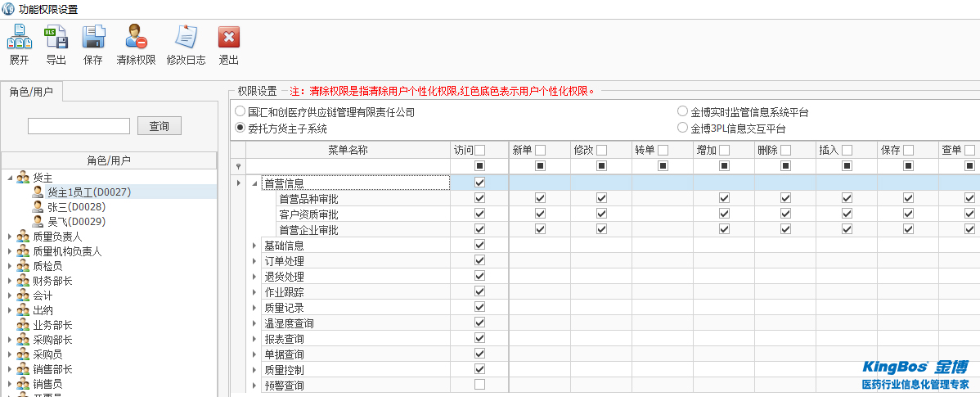Toggle the 新单 column header checkbox
Screen dimensions: 980x397
(540, 150)
